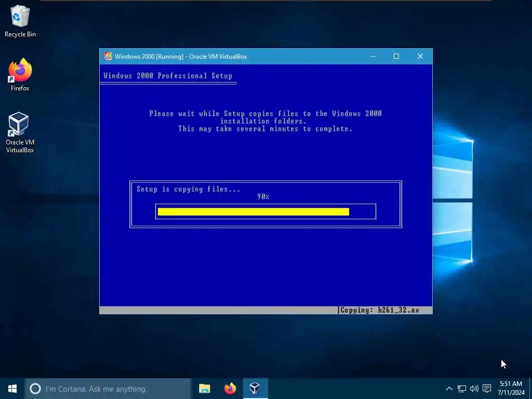Select the Oracle VM VirtualBox desktop shortcut
This screenshot has height=399, width=532.
pyautogui.click(x=20, y=132)
